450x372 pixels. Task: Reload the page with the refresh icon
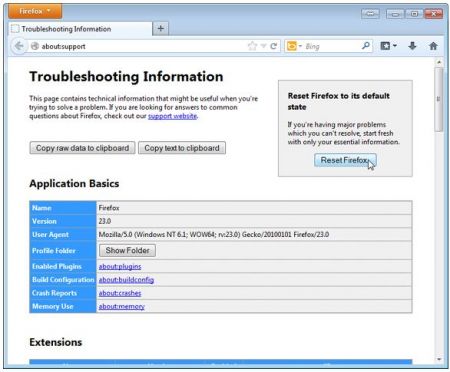[274, 46]
